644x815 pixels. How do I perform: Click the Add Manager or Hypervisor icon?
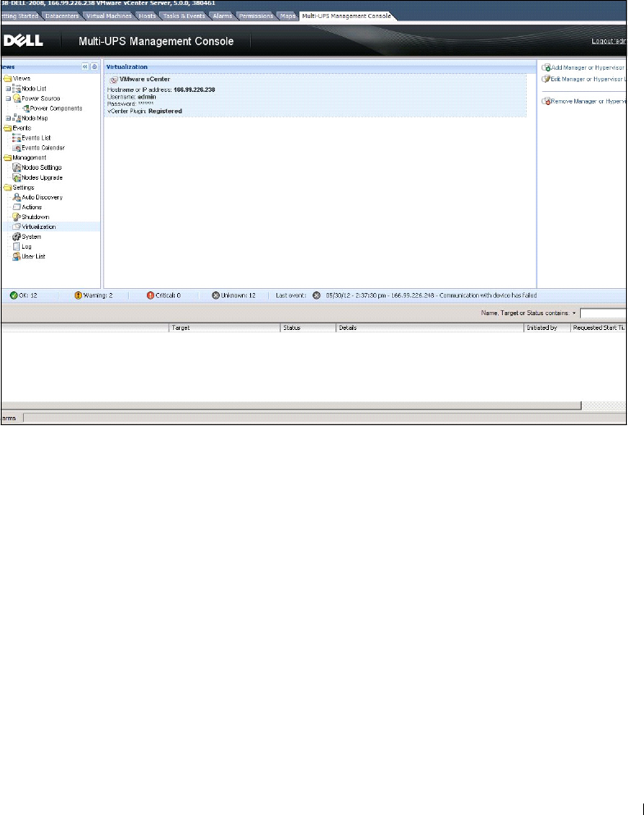[546, 67]
